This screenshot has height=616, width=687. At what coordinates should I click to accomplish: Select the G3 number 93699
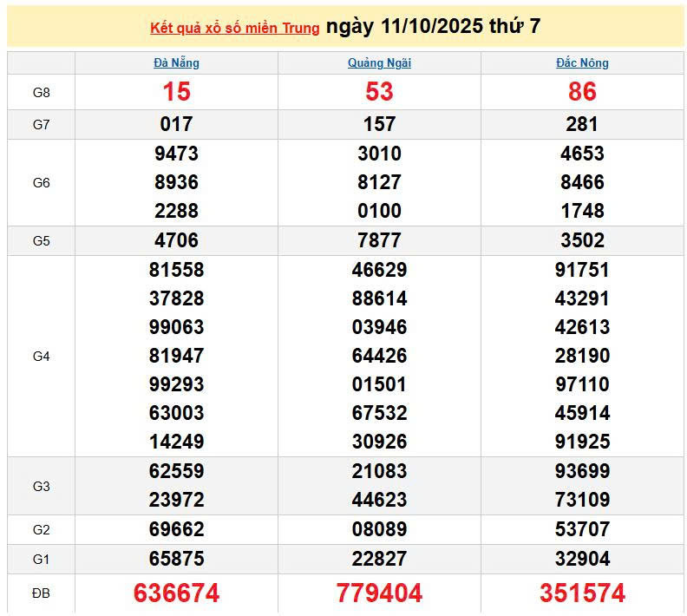point(582,471)
